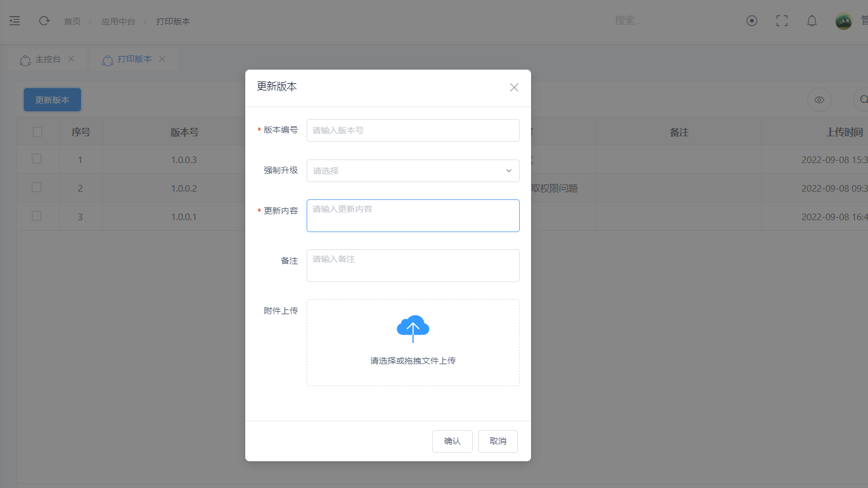This screenshot has width=868, height=488.
Task: Check the row for version 1.0.0.1
Action: [37, 216]
